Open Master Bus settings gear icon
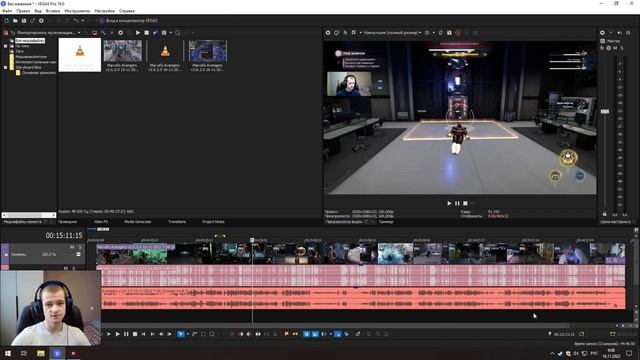640x360 pixels. click(x=602, y=33)
